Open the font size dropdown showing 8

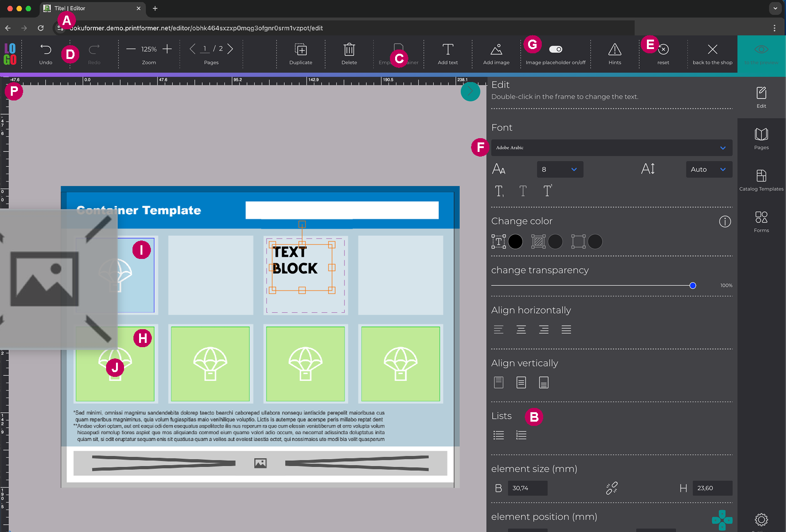click(x=560, y=169)
